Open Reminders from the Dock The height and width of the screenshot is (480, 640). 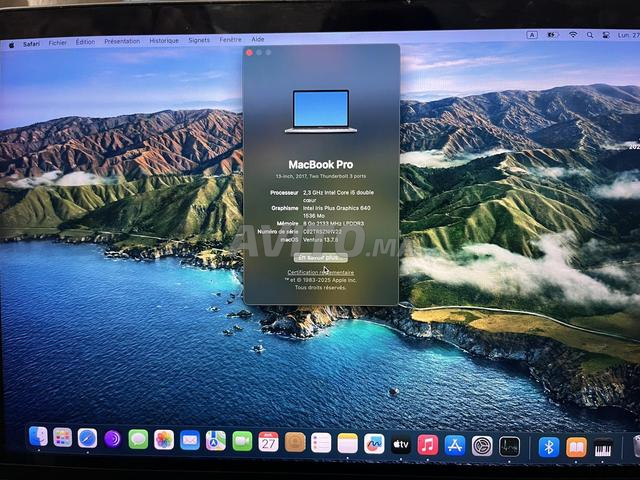point(321,443)
